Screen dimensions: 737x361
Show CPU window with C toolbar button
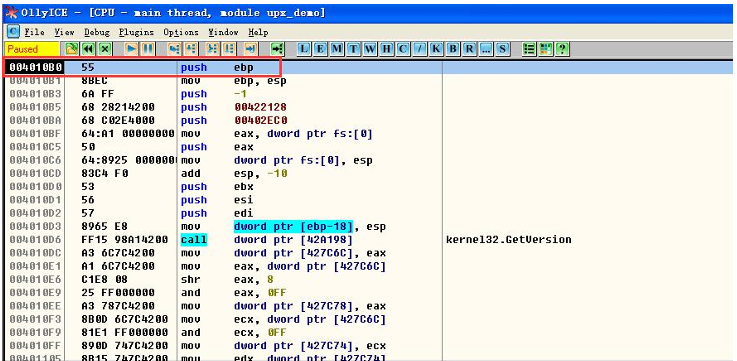(402, 49)
